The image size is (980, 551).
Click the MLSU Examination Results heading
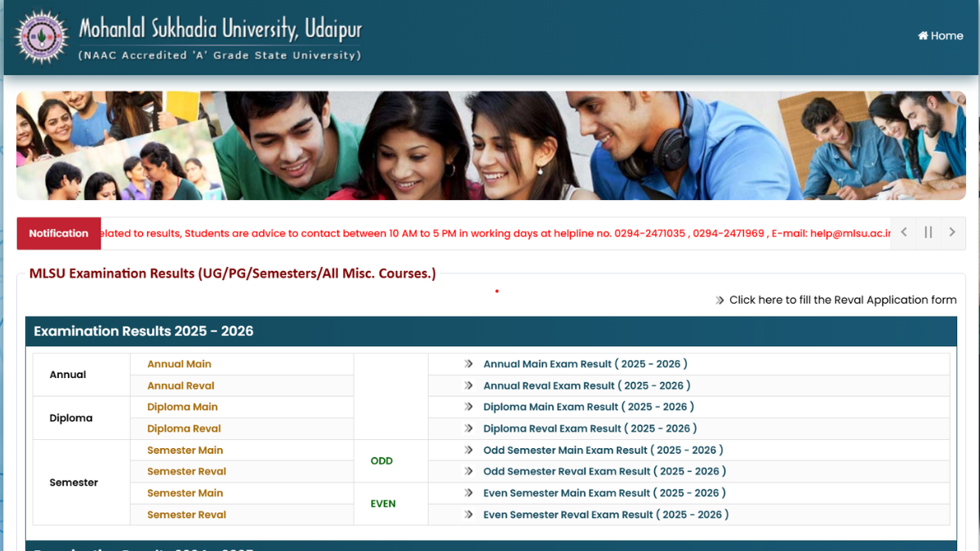(233, 273)
